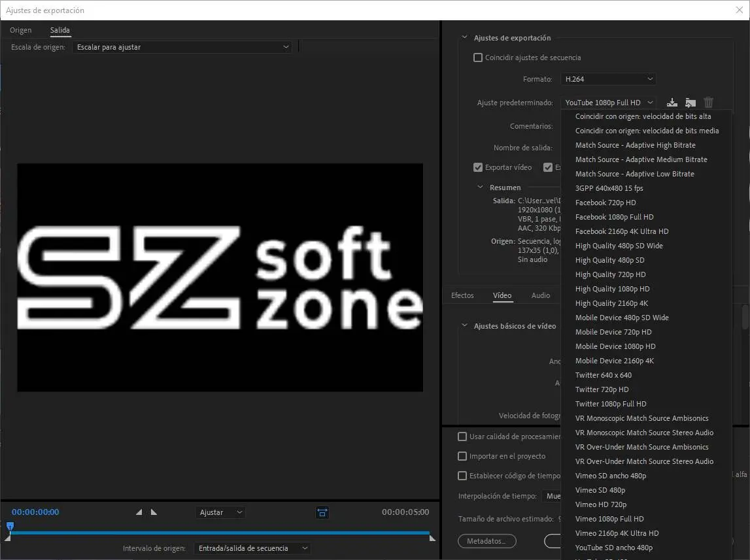Click the 00:00:00:00 current timecode field
Image resolution: width=750 pixels, height=560 pixels.
[x=35, y=512]
